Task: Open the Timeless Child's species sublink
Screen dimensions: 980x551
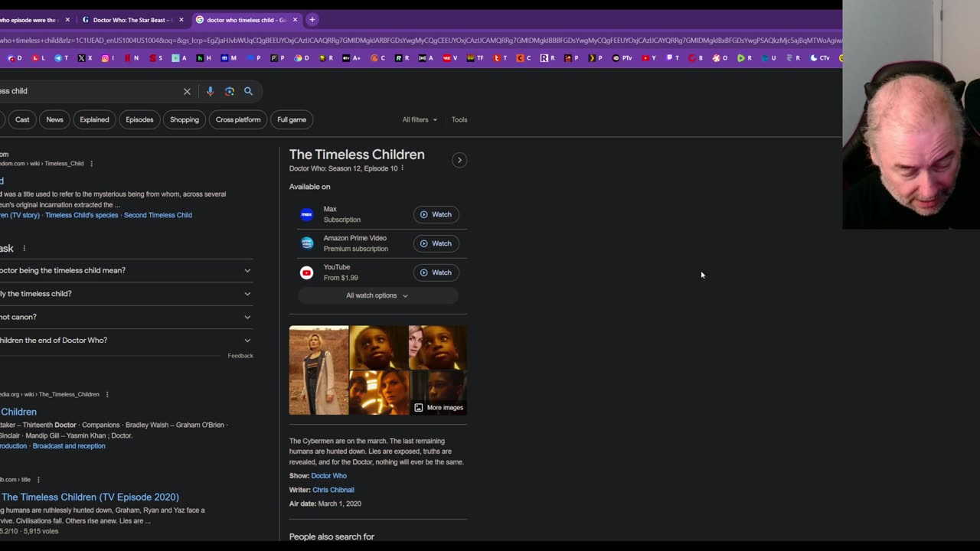Action: pos(82,215)
